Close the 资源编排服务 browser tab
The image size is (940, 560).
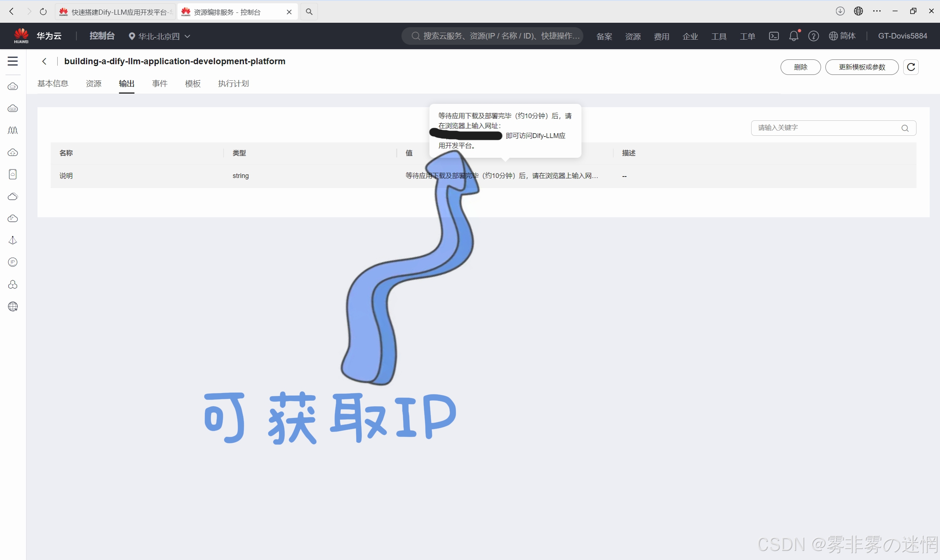(289, 12)
